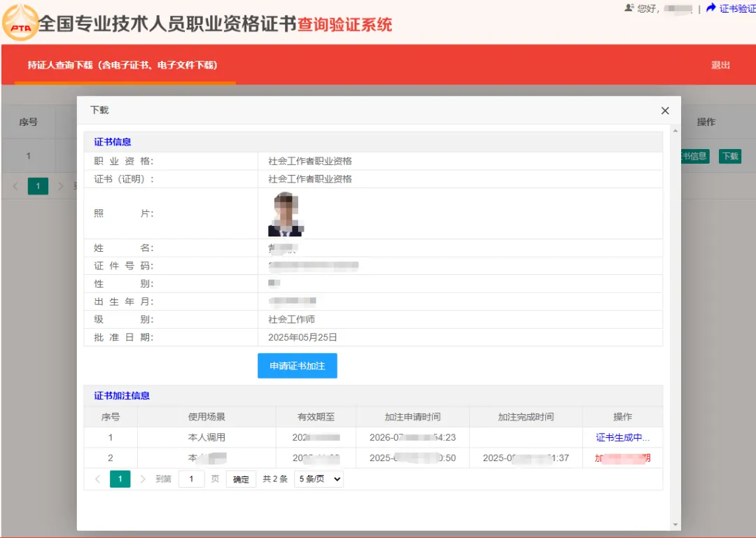Viewport: 756px width, 538px height.
Task: Click the PTA logo icon
Action: click(20, 22)
